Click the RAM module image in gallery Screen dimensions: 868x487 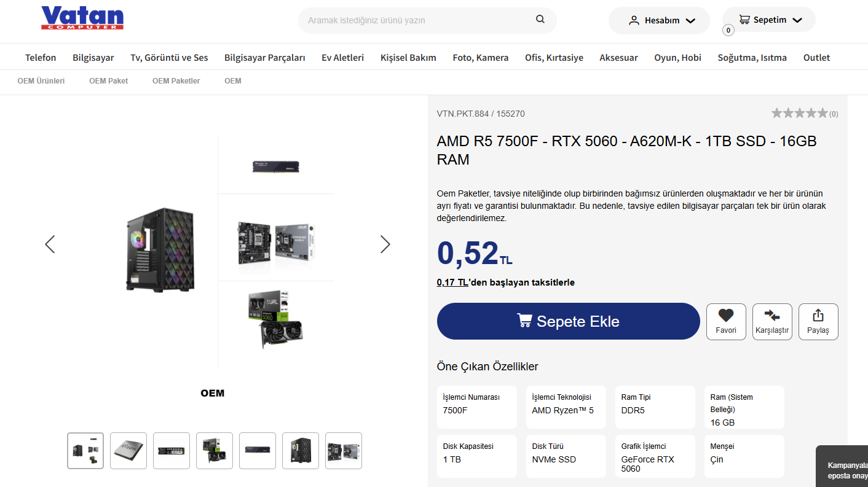point(276,166)
